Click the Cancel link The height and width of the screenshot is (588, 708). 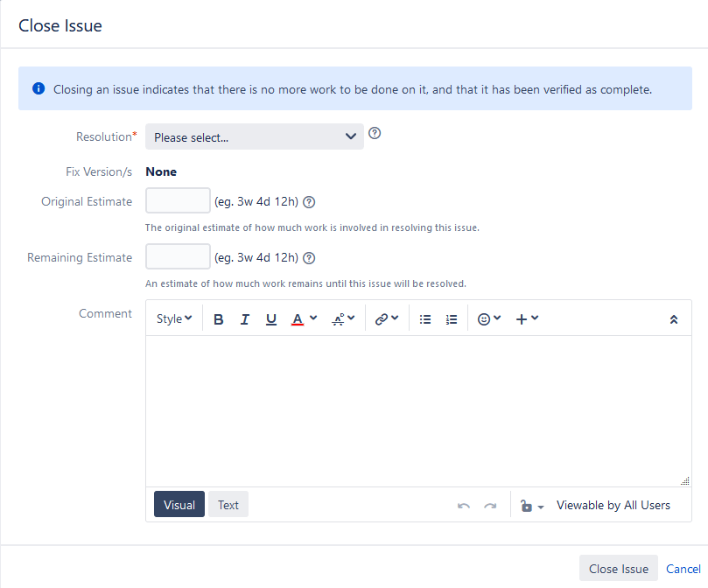(683, 569)
